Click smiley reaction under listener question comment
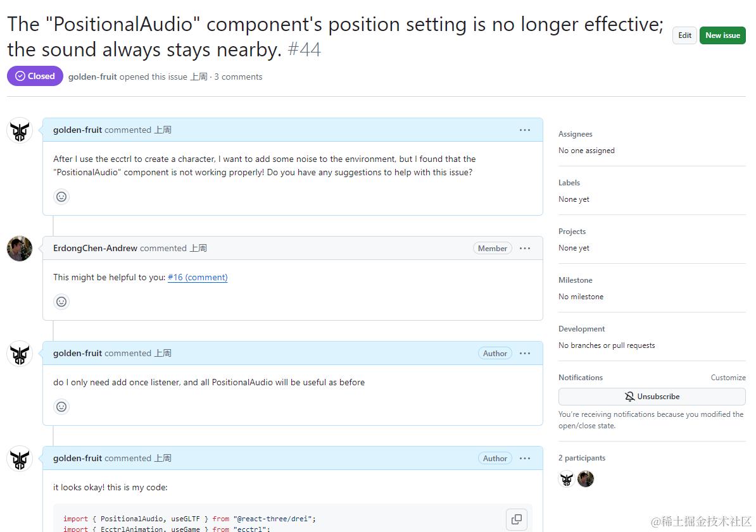This screenshot has height=532, width=756. pyautogui.click(x=61, y=407)
